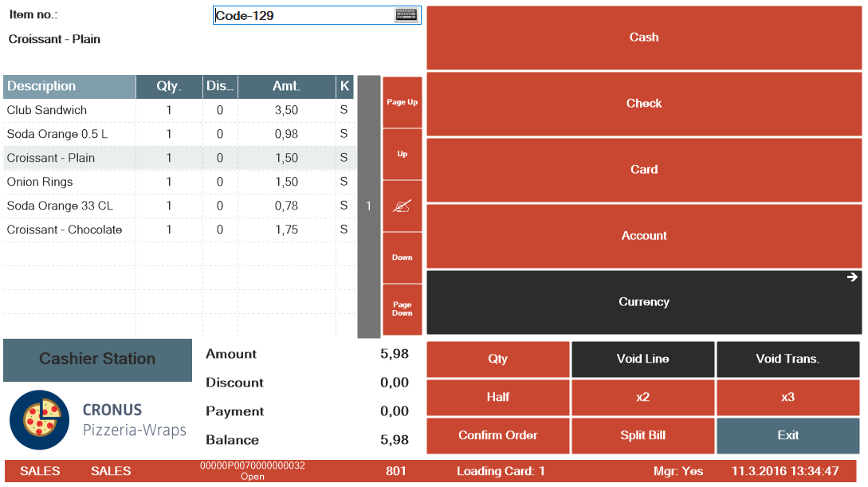
Task: Select the Club Sandwich line
Action: (72, 111)
